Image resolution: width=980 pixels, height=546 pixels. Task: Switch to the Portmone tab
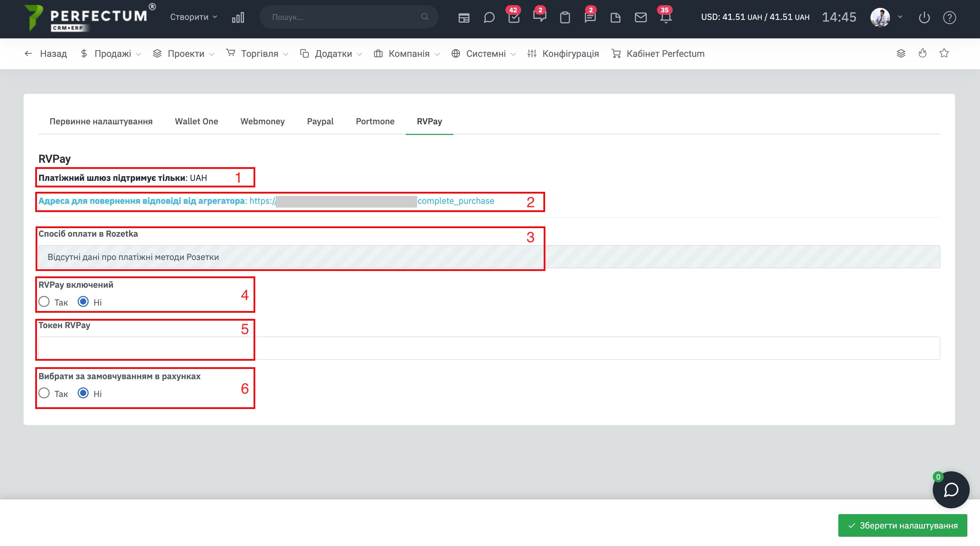click(375, 122)
